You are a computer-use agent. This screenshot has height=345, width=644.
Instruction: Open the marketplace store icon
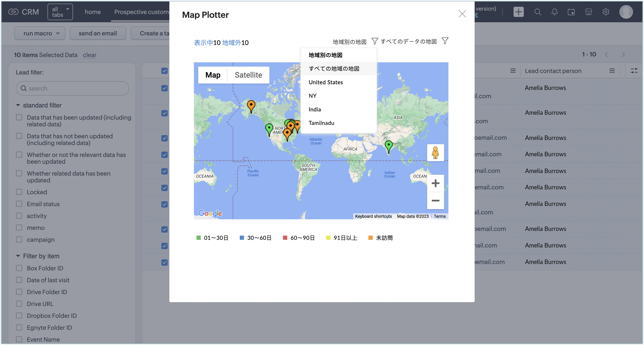[x=588, y=12]
